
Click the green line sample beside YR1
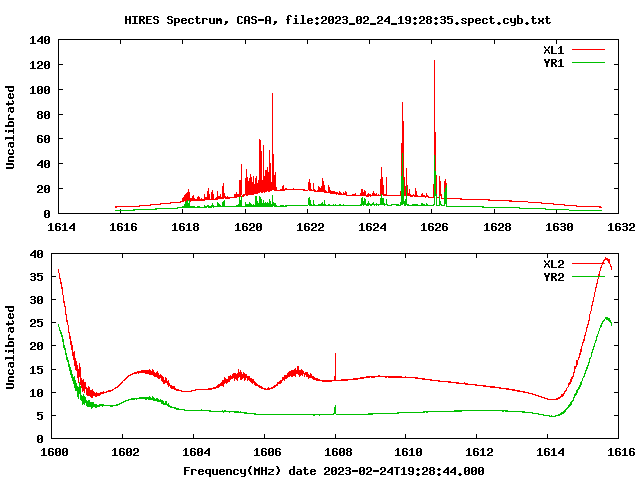tap(588, 63)
